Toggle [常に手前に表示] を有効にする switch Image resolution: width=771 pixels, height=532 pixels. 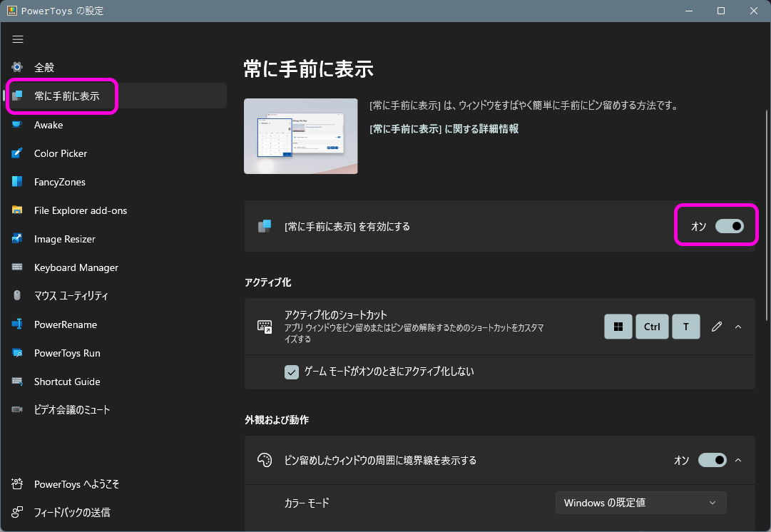[x=729, y=226]
